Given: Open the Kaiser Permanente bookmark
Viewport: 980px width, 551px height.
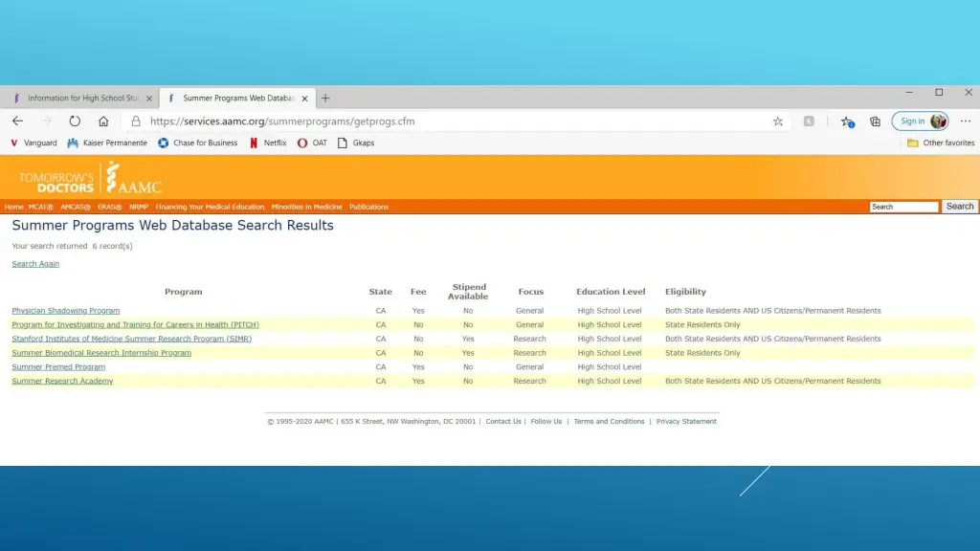Looking at the screenshot, I should coord(107,143).
